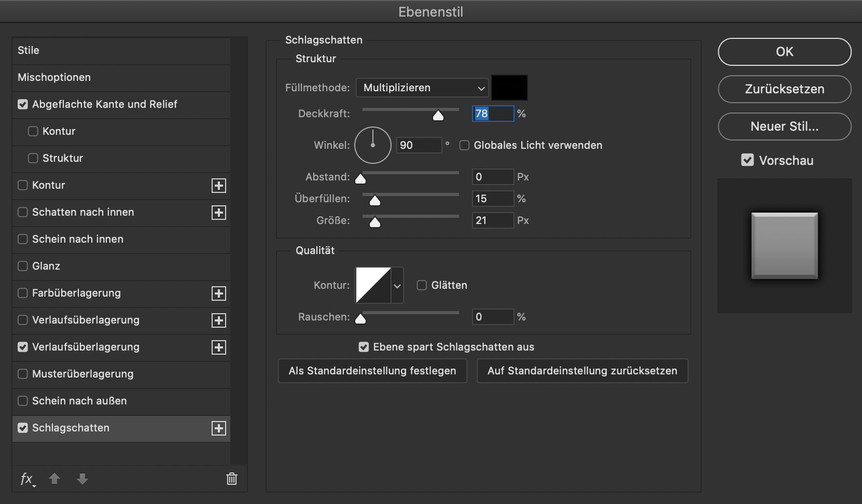Enable the Farbüberlagerung checkbox
The width and height of the screenshot is (862, 504).
[x=23, y=293]
